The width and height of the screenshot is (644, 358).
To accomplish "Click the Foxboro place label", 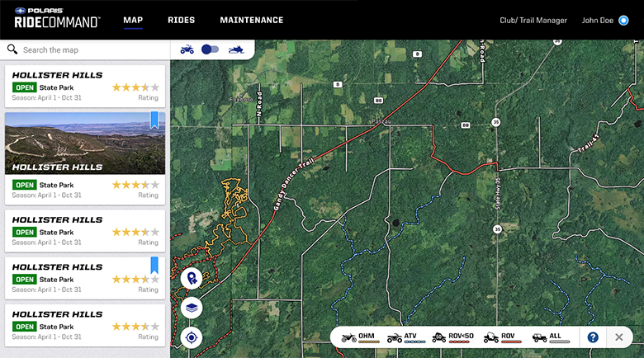I will point(241,99).
